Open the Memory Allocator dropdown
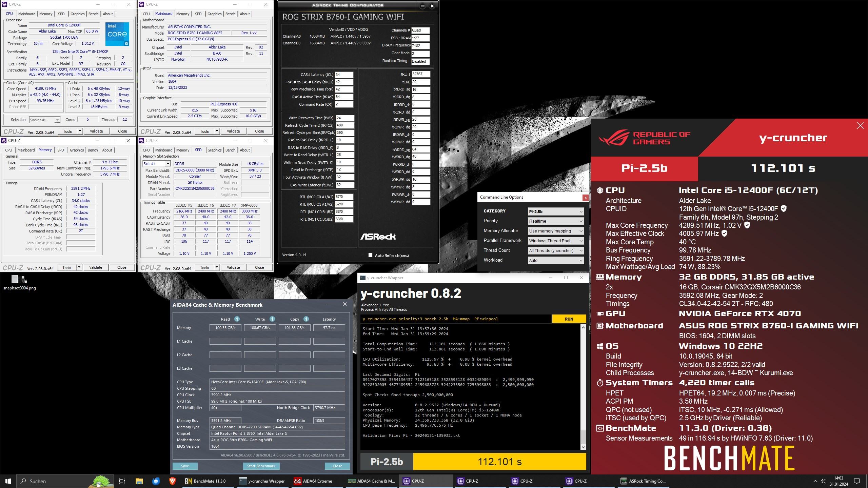 click(x=556, y=231)
